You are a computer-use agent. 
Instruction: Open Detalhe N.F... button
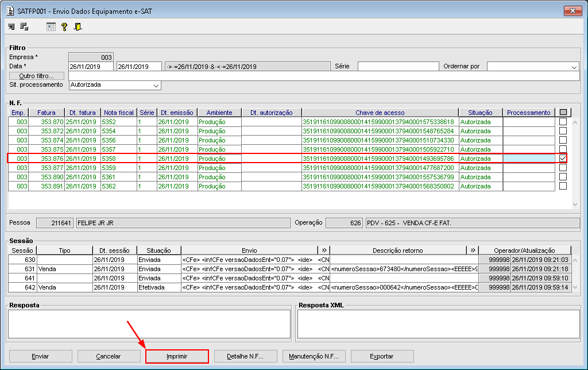246,356
